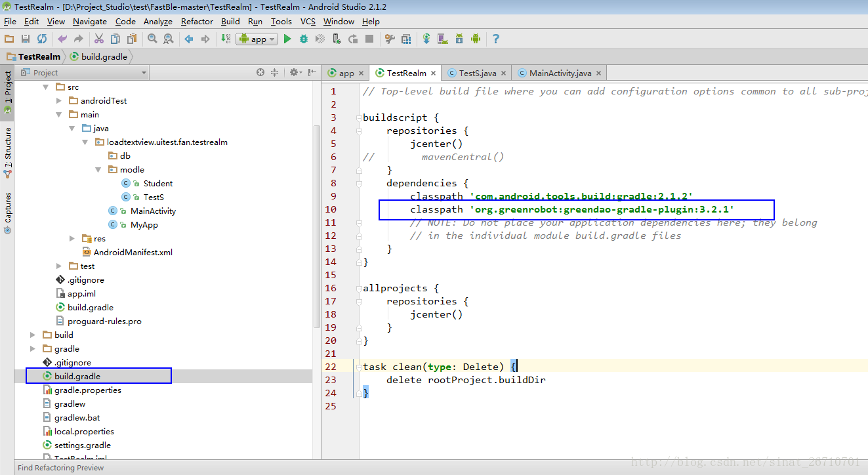The height and width of the screenshot is (475, 868).
Task: Switch to the MainActivity.java editor tab
Action: (560, 73)
